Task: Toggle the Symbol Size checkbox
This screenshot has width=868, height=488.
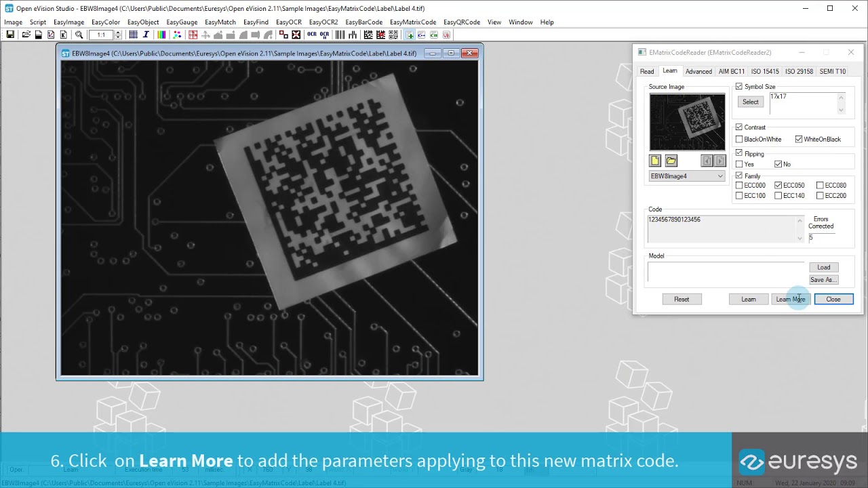Action: tap(739, 87)
